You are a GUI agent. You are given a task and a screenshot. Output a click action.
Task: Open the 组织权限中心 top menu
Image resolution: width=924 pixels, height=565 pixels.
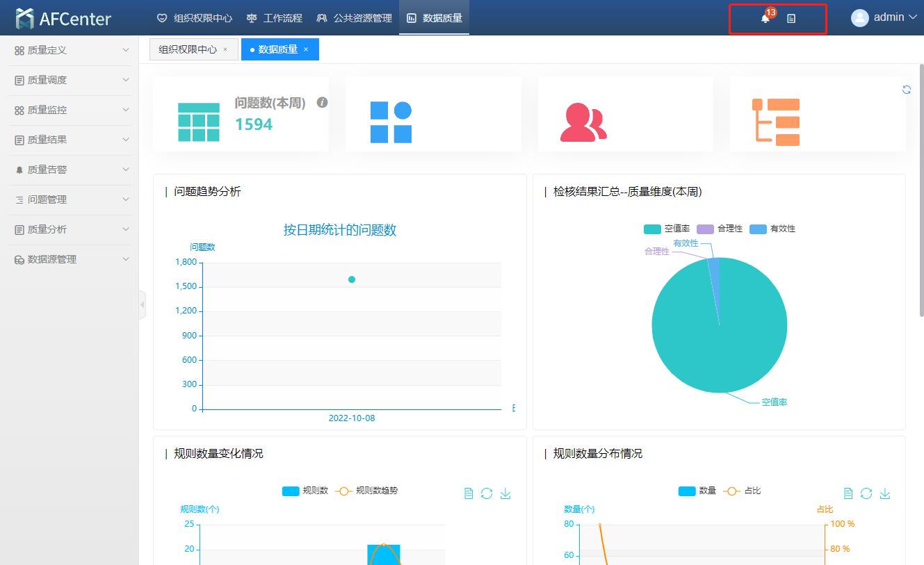click(195, 18)
